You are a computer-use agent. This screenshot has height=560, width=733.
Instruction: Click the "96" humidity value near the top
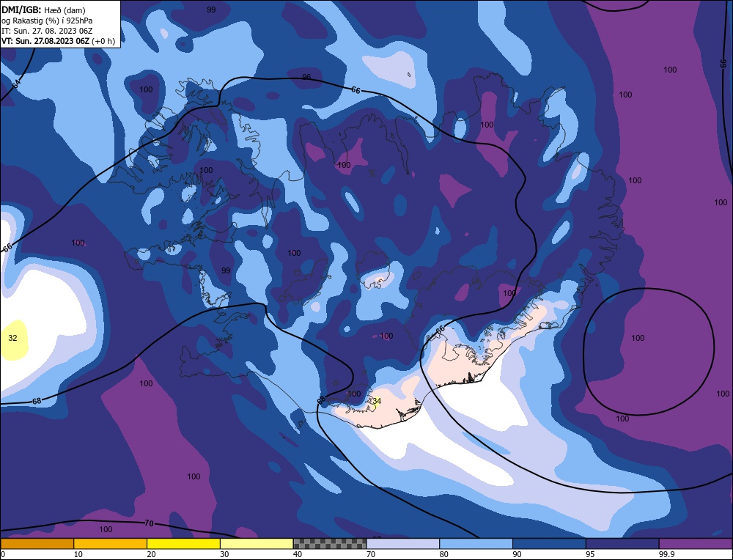click(x=306, y=77)
